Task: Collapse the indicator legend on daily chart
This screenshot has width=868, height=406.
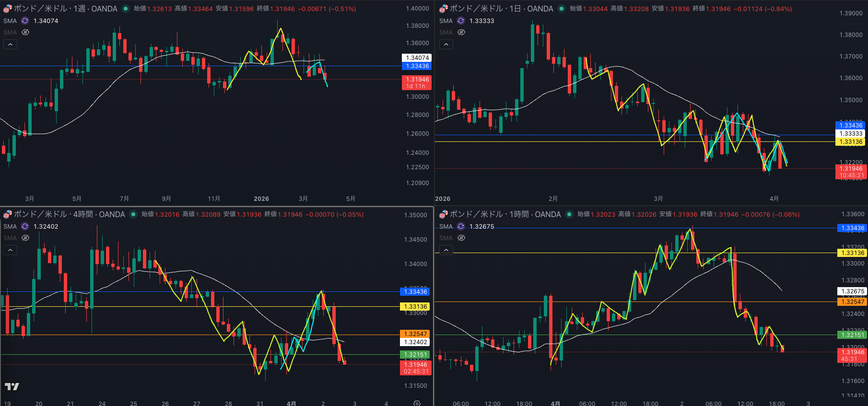Action: pos(446,44)
